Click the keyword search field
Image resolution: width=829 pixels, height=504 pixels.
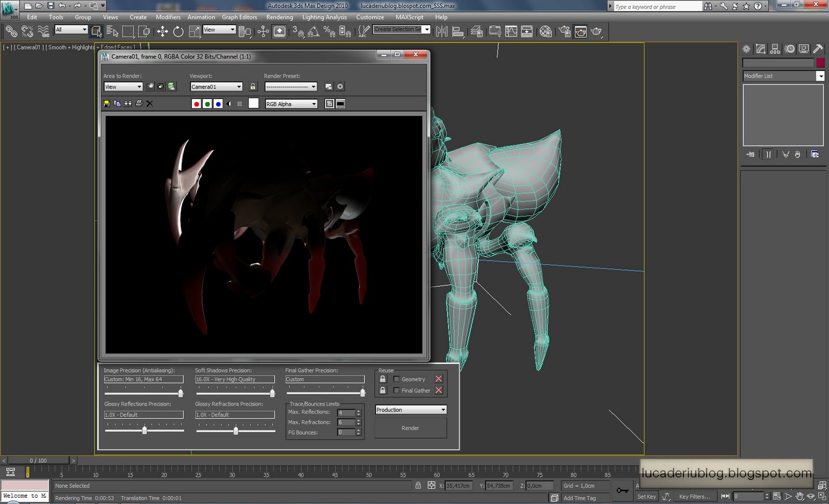[657, 7]
